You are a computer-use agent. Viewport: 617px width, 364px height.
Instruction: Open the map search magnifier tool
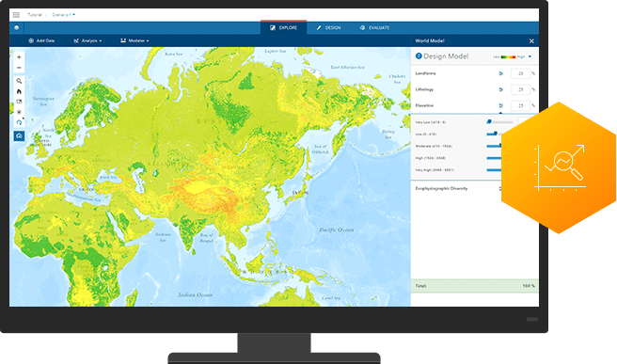[x=19, y=81]
